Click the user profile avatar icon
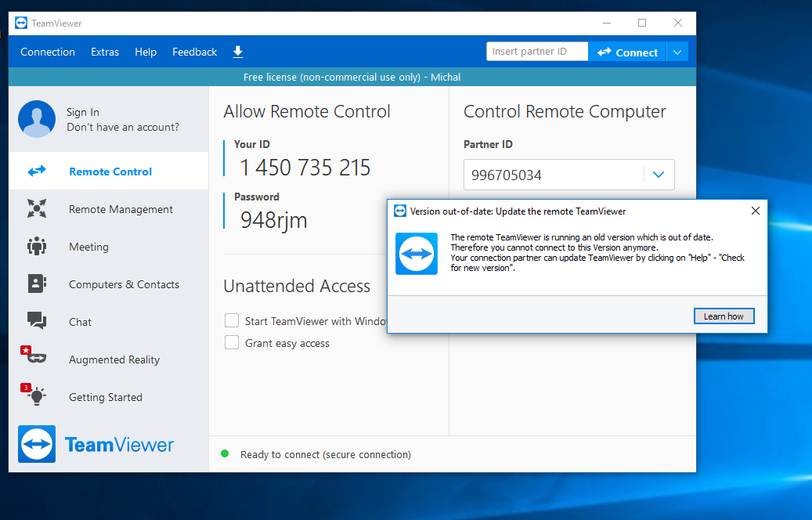Image resolution: width=812 pixels, height=520 pixels. (x=37, y=119)
